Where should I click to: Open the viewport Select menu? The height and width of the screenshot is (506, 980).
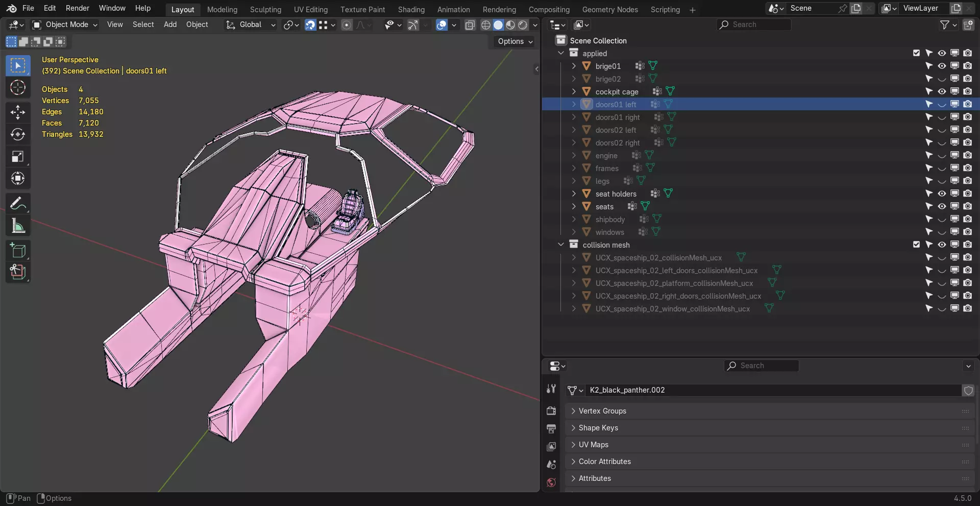(x=143, y=25)
